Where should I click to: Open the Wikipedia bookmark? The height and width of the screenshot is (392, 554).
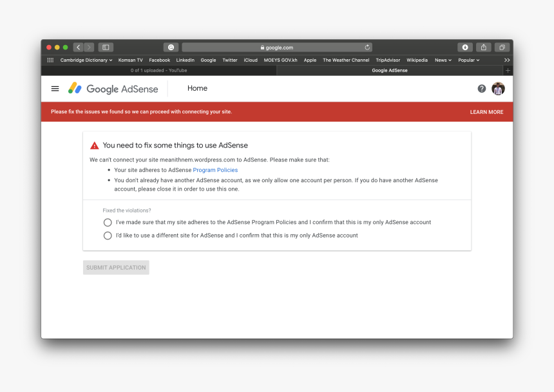(417, 60)
